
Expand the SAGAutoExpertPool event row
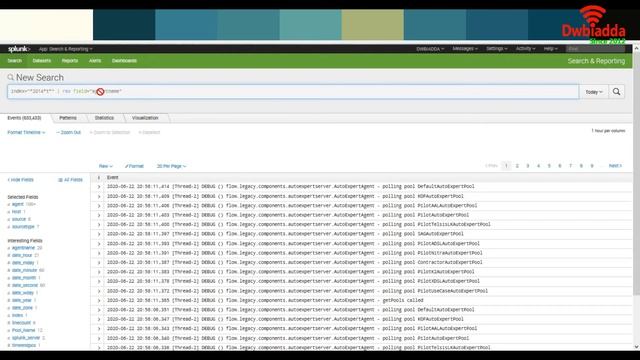[x=99, y=234]
